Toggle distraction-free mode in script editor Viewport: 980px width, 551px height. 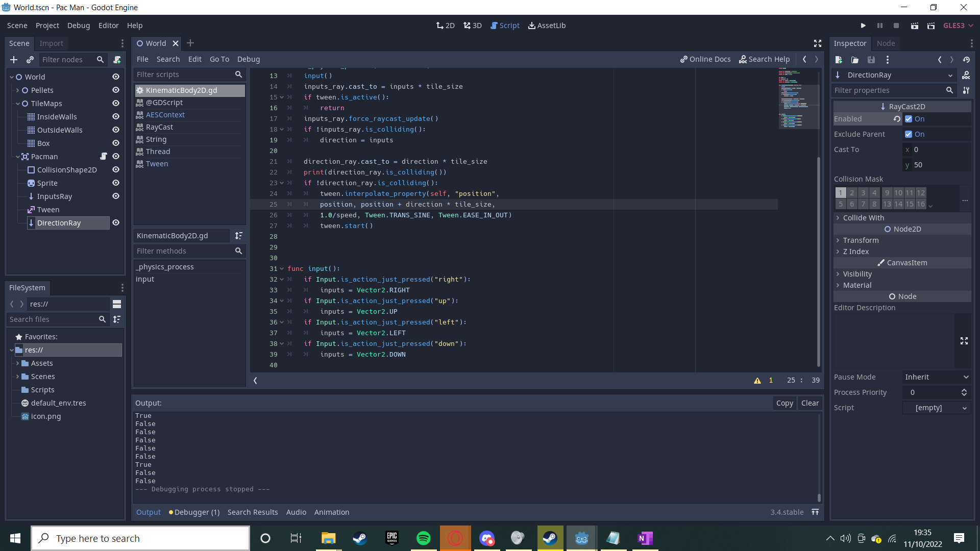click(818, 43)
